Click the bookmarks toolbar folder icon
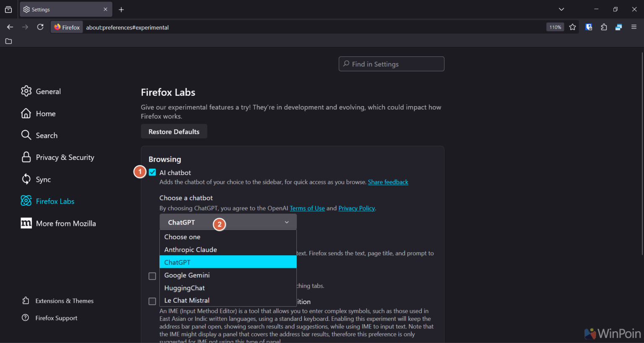The height and width of the screenshot is (343, 644). pos(8,41)
